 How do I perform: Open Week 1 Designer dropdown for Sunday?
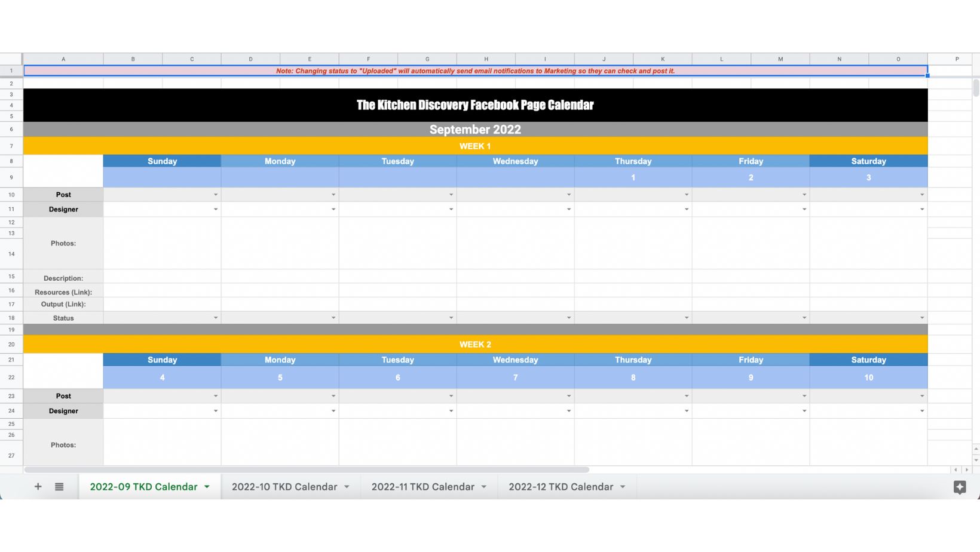click(x=216, y=209)
